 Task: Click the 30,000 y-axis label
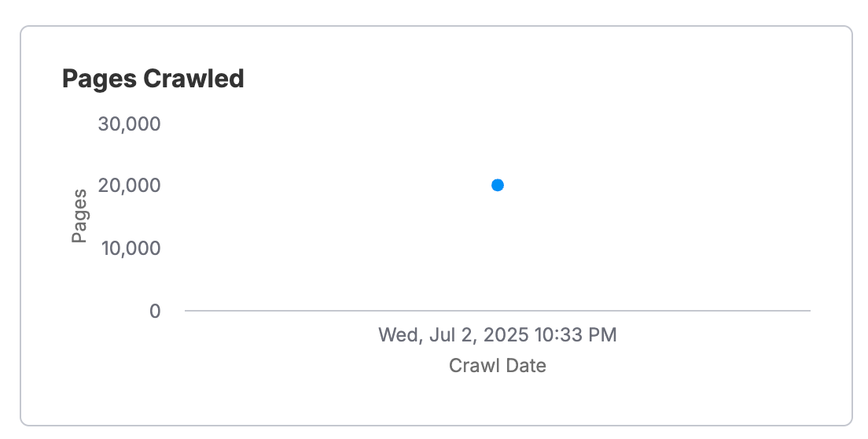[x=129, y=124]
